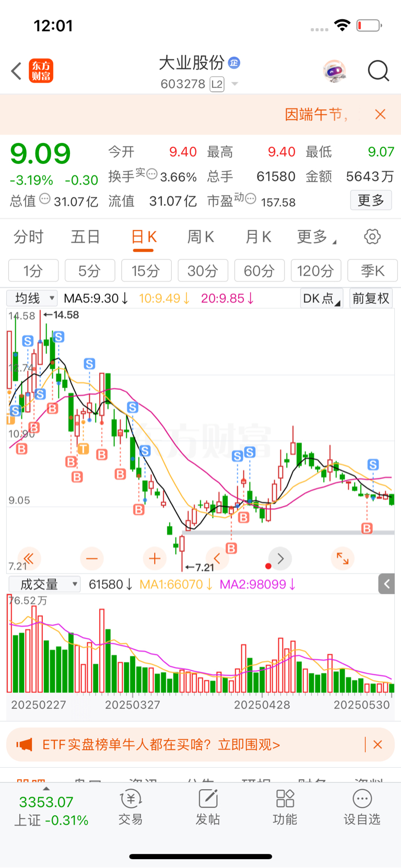Move chart right with gray arrow

pos(280,559)
